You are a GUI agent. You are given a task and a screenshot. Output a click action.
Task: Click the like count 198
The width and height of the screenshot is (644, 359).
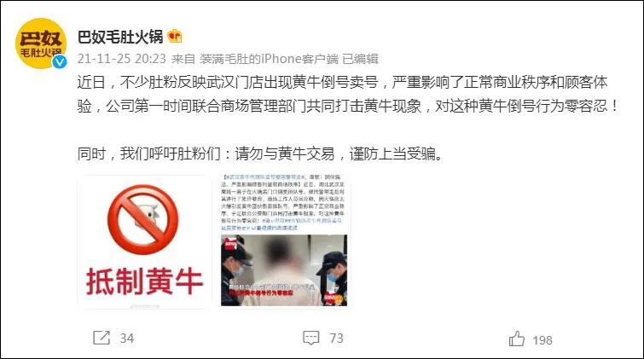pos(542,340)
